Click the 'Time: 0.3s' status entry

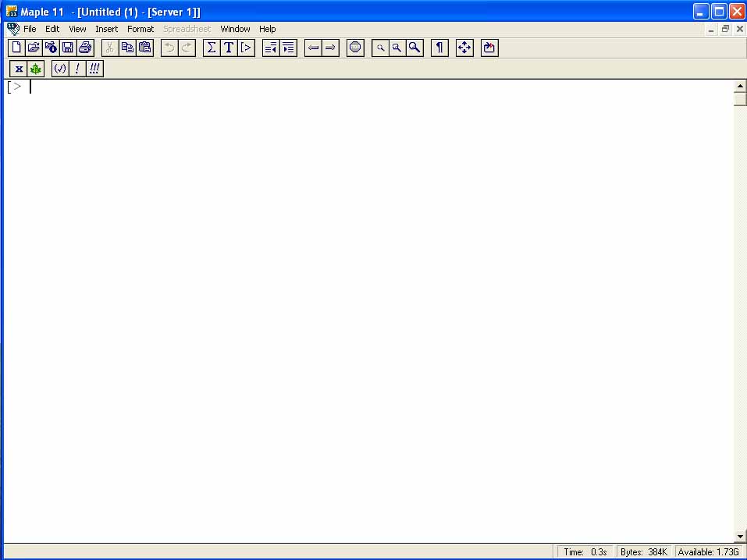click(x=585, y=552)
